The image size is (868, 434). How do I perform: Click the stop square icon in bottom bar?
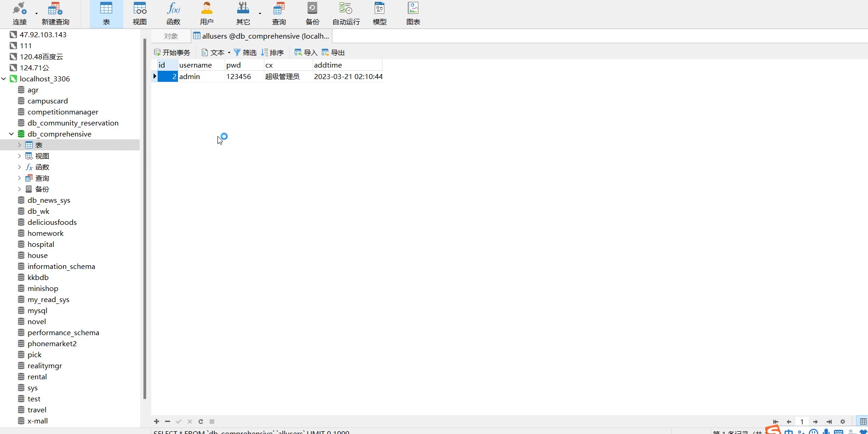tap(212, 421)
